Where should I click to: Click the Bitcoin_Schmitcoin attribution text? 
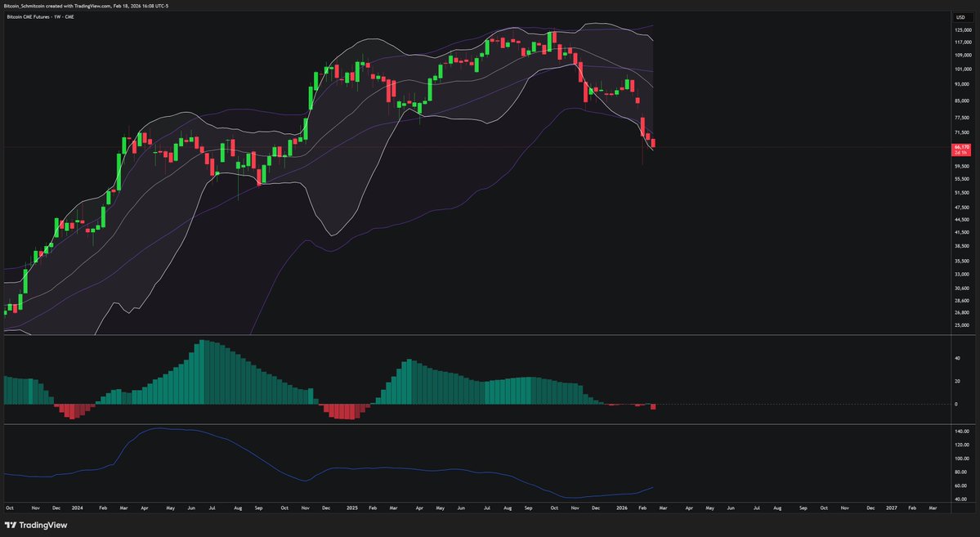(x=20, y=5)
